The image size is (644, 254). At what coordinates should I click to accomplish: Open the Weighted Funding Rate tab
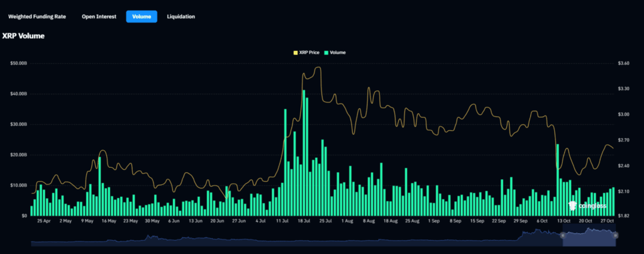pos(36,16)
